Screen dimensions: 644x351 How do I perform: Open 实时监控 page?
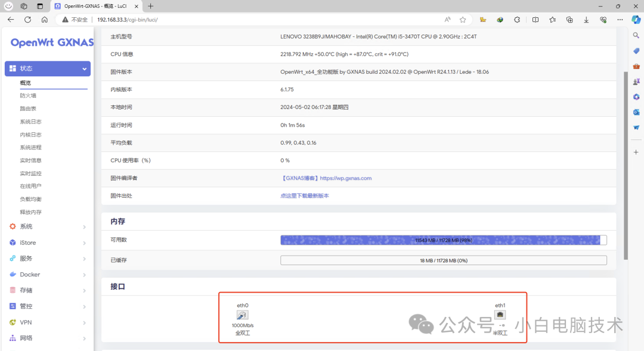(x=31, y=173)
